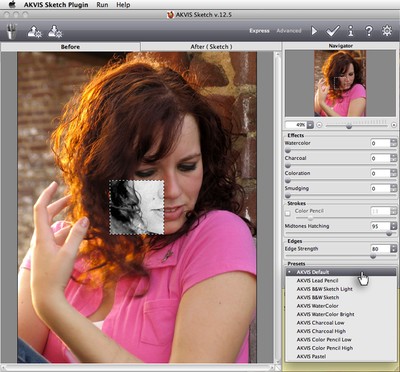This screenshot has width=400, height=372.
Task: Switch to the Before tab
Action: pyautogui.click(x=70, y=47)
